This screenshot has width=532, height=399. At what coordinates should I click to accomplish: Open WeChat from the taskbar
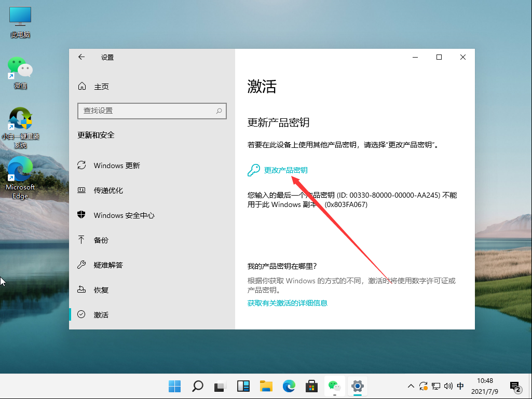click(334, 386)
